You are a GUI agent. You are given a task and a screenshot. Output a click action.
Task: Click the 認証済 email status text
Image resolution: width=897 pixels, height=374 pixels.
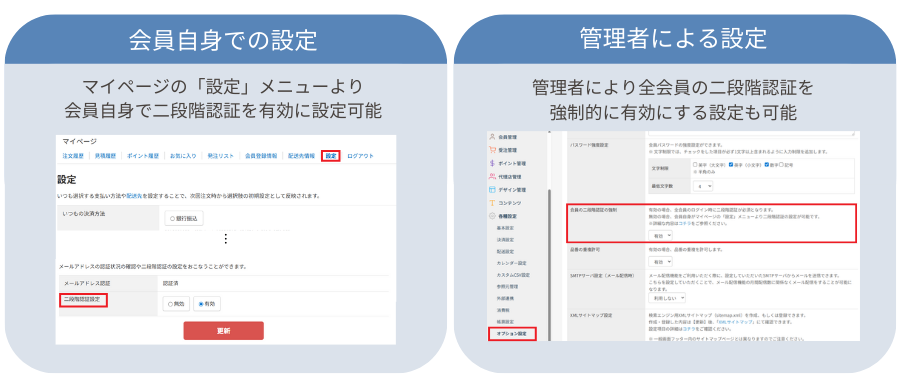[171, 283]
